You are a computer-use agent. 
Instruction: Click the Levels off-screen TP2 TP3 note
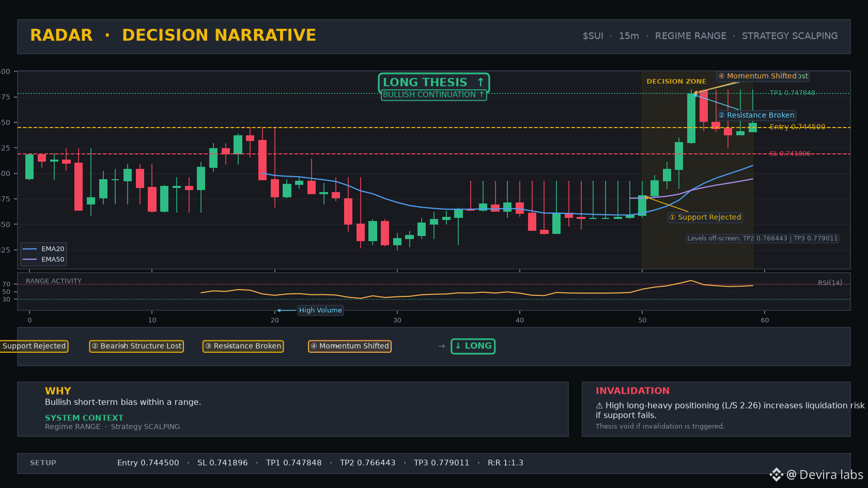pyautogui.click(x=763, y=239)
